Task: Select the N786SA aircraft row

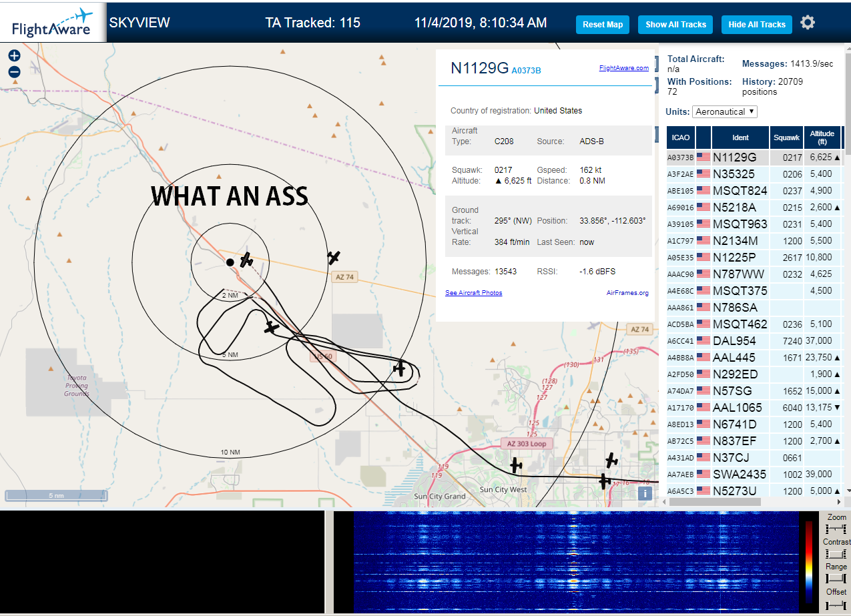Action: click(x=754, y=308)
